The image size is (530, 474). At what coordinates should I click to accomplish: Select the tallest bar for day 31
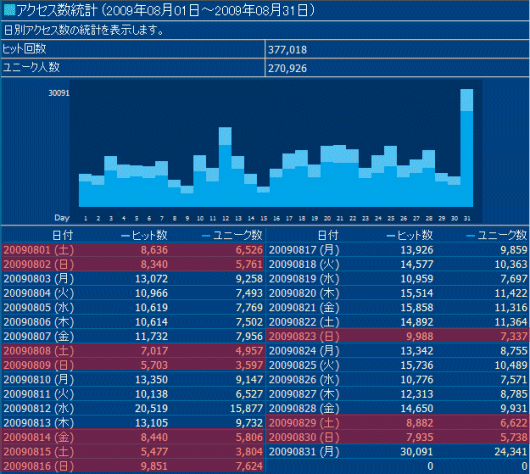click(467, 148)
